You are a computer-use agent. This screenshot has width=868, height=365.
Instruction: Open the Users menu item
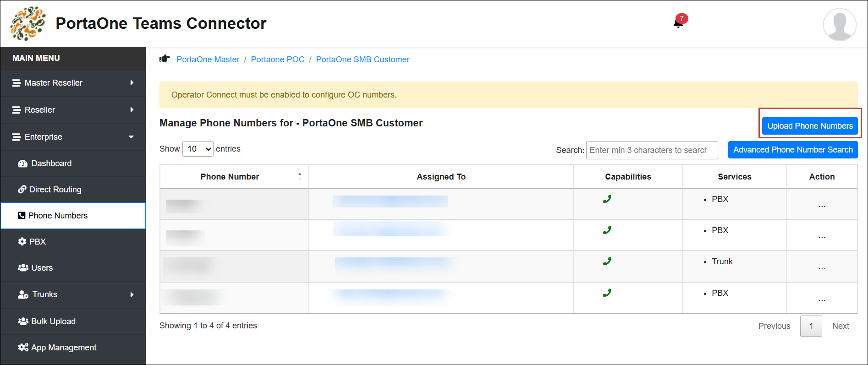coord(73,267)
